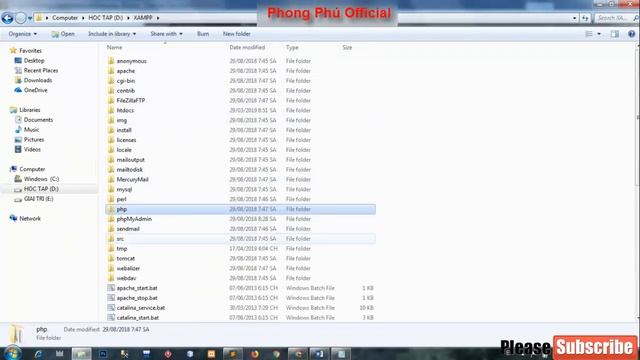Screen dimensions: 640x360
Task: Select Libraries in navigation pane
Action: tap(29, 110)
